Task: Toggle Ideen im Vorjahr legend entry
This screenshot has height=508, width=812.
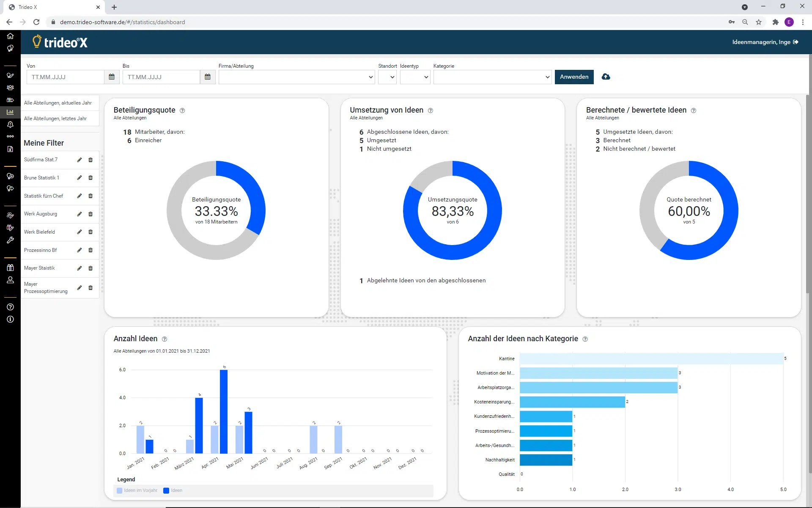Action: 137,490
